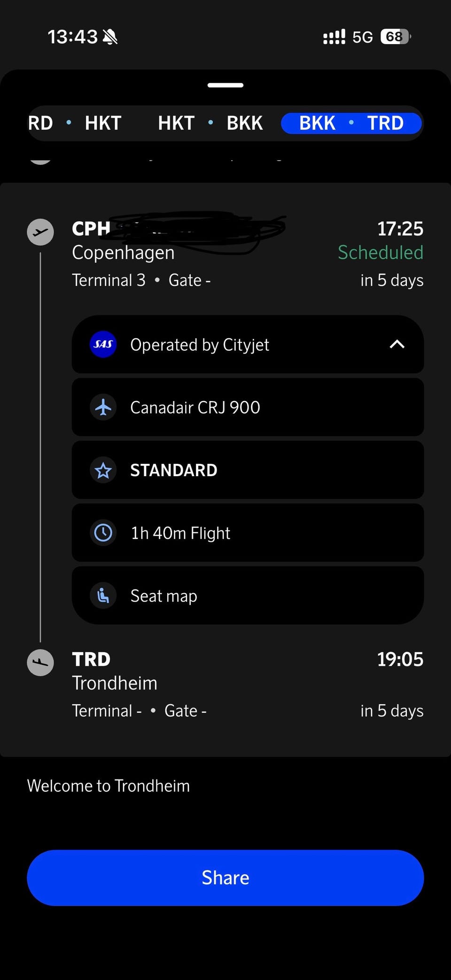Tap the seat icon beside Seat map

(103, 595)
